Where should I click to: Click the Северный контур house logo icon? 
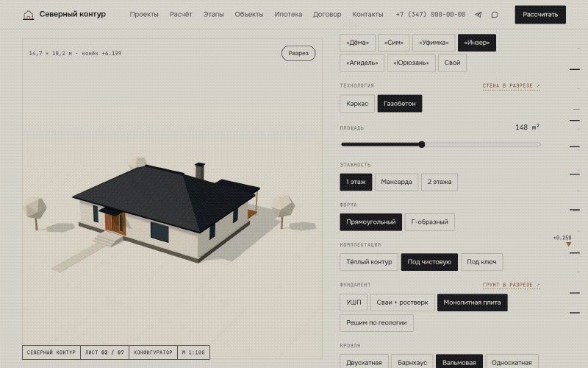click(x=29, y=15)
